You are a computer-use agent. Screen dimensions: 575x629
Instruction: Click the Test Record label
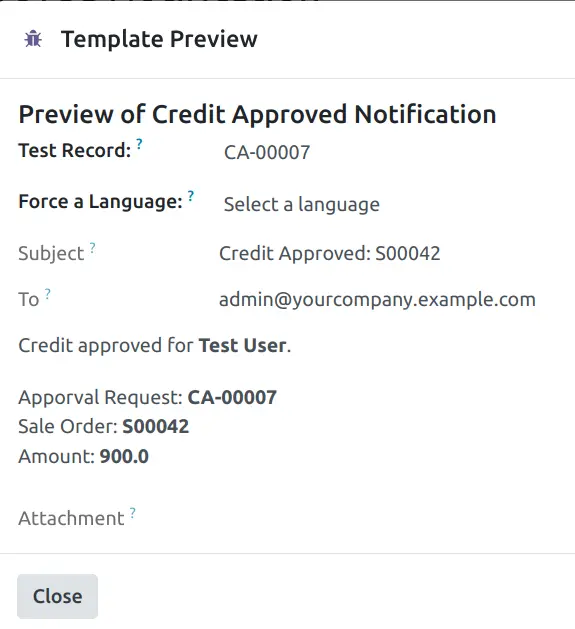75,150
